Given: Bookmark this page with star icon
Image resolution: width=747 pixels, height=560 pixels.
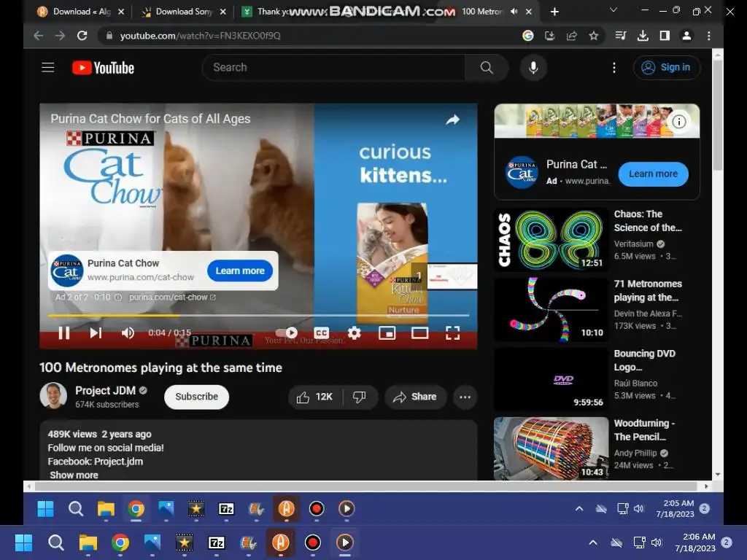Looking at the screenshot, I should pos(594,36).
